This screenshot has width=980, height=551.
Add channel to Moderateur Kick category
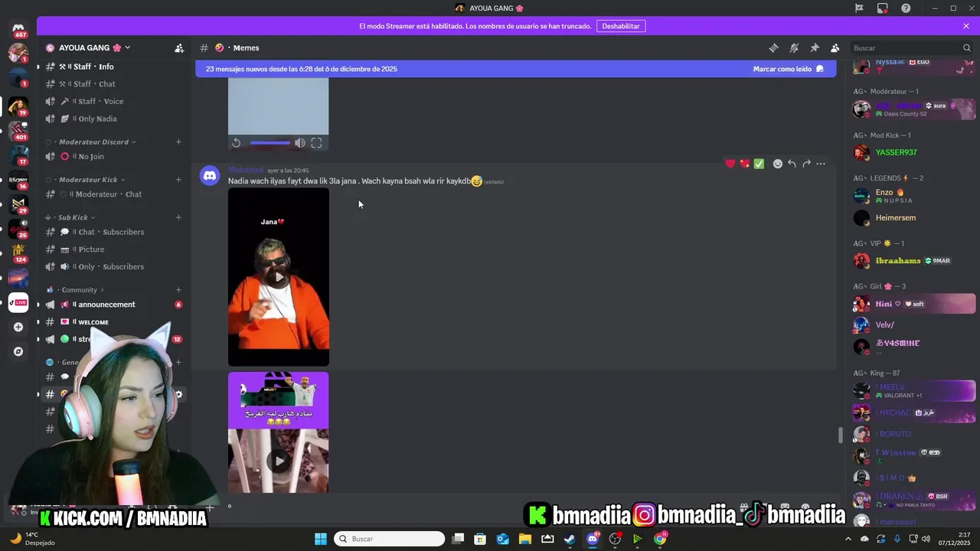(x=178, y=180)
